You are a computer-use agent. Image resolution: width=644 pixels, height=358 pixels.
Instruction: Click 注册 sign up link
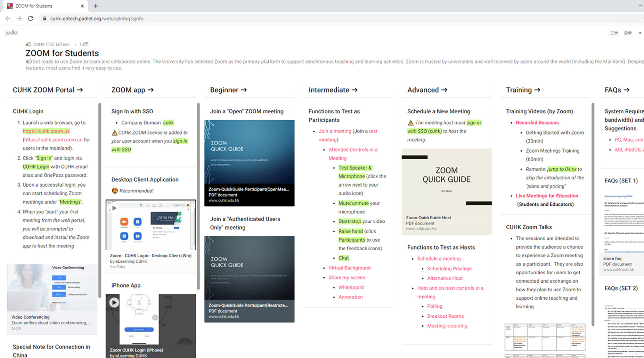coord(614,33)
